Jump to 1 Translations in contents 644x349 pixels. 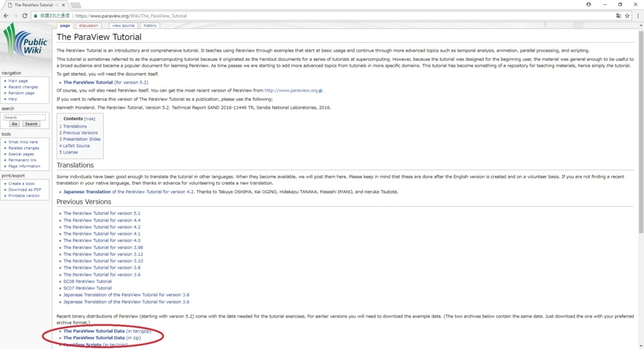pyautogui.click(x=73, y=126)
